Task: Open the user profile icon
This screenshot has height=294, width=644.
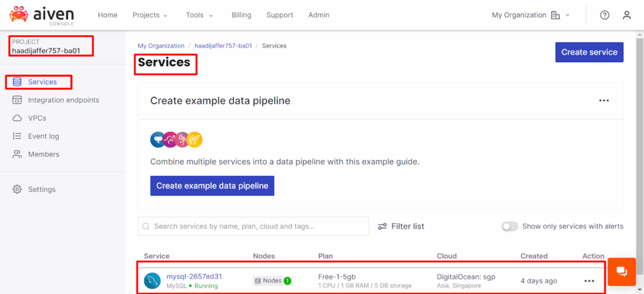Action: click(626, 15)
